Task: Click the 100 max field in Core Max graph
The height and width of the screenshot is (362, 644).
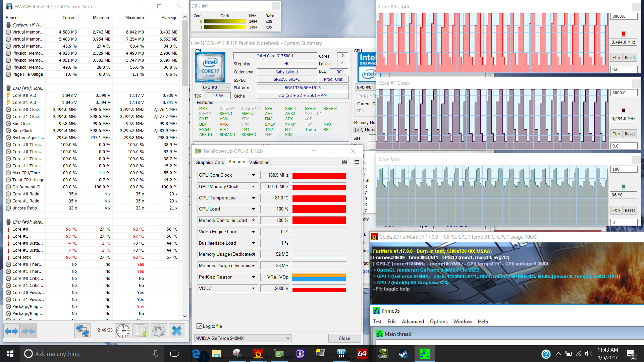Action: point(624,169)
